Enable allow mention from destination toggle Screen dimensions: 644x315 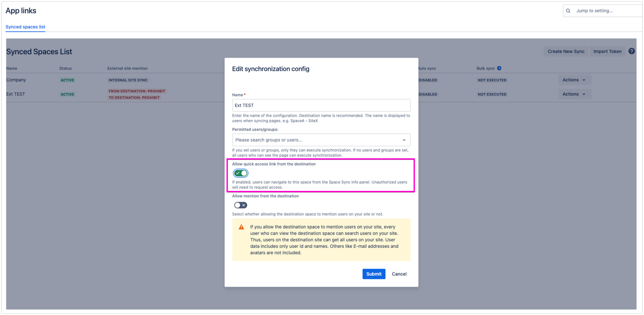pos(240,205)
